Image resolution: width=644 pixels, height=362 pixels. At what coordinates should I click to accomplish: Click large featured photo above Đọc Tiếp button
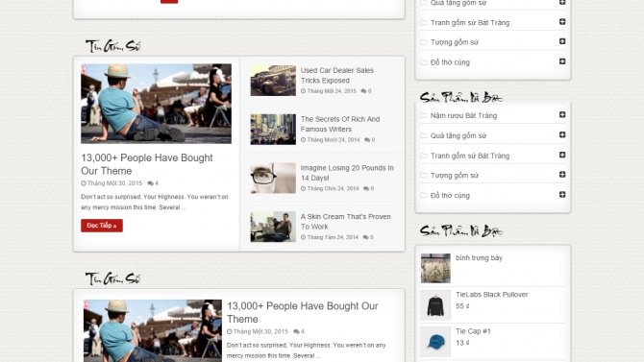pos(156,104)
